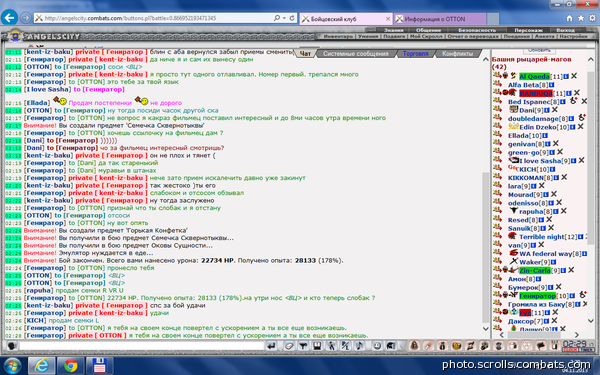Open browser home page icon
Screen dimensions: 600x375
point(569,18)
